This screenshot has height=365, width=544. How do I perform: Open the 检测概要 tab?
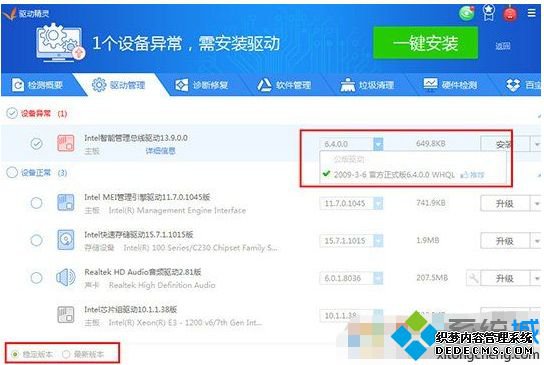tap(37, 85)
